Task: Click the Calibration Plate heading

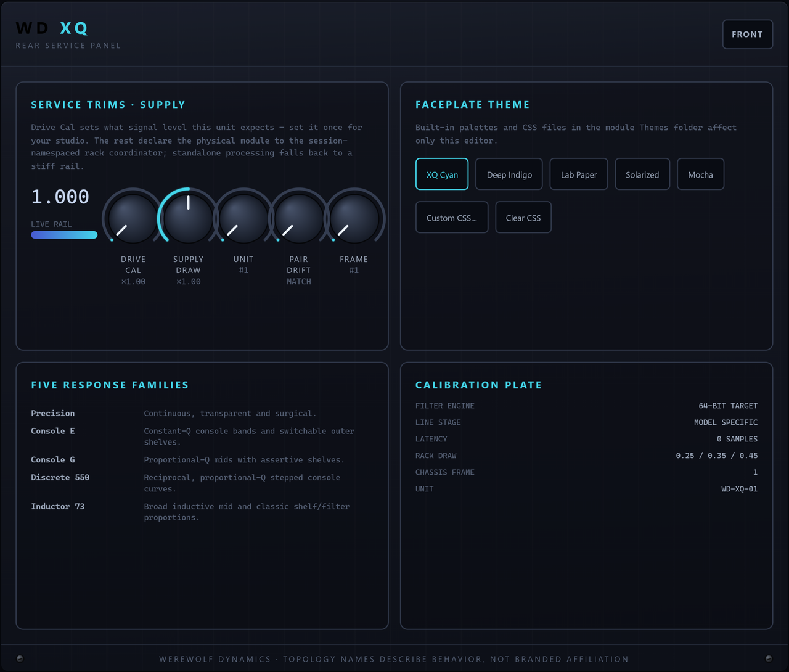Action: tap(478, 385)
